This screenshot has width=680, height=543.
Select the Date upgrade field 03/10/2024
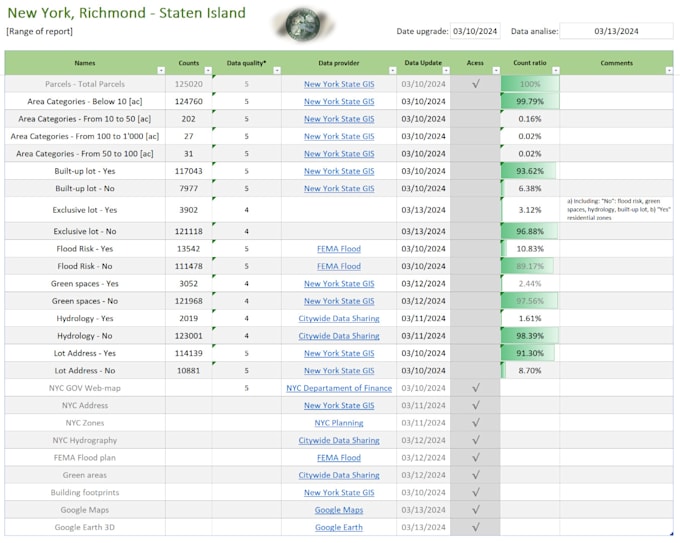tap(475, 31)
